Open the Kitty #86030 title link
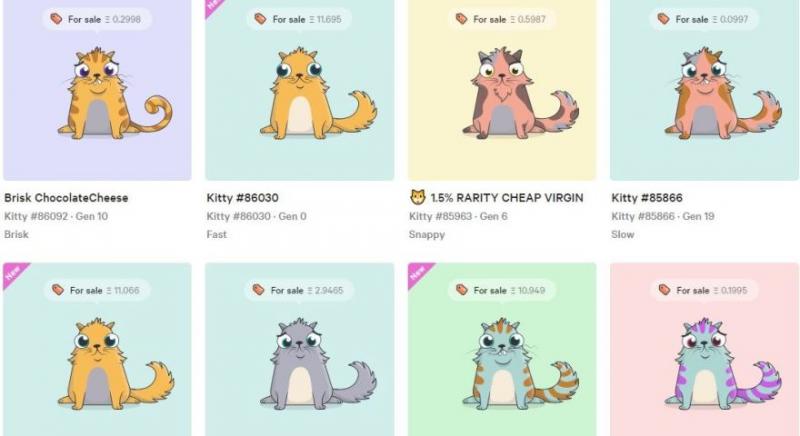This screenshot has width=800, height=436. coord(242,198)
